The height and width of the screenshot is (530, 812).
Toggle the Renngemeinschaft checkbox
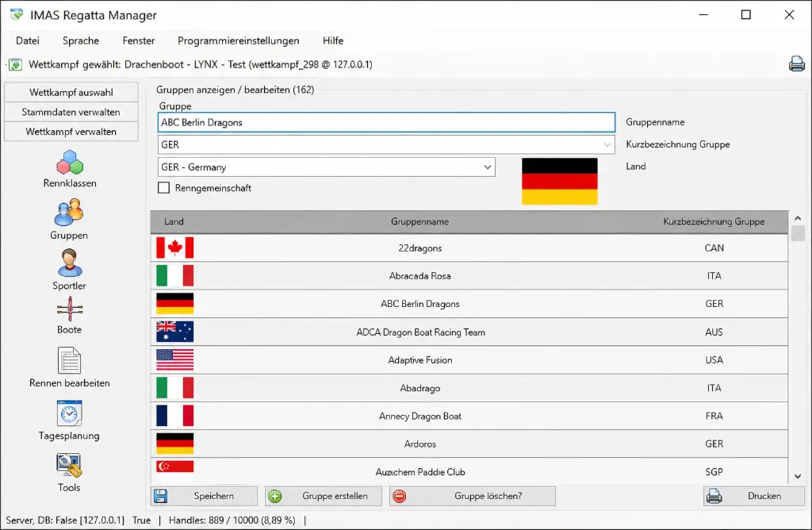[x=163, y=187]
